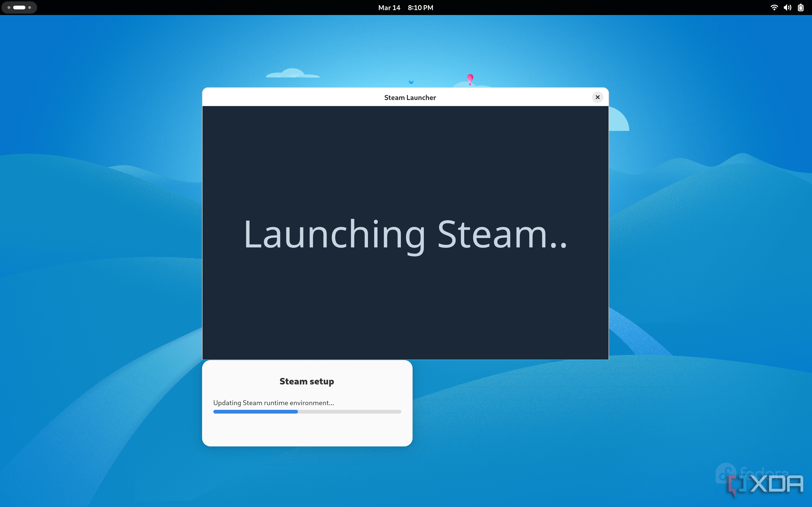Open the system status tray area
Screen dimensions: 812x507
coord(788,7)
